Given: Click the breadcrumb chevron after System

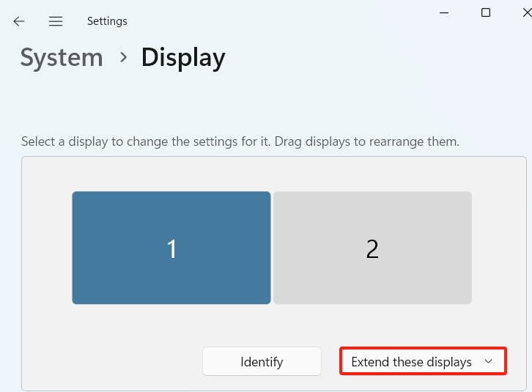Looking at the screenshot, I should click(122, 57).
